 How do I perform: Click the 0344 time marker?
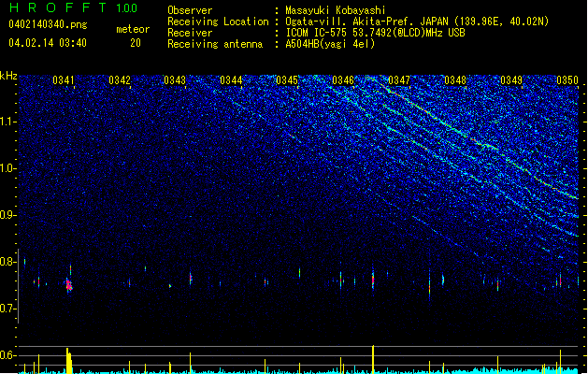pyautogui.click(x=231, y=80)
